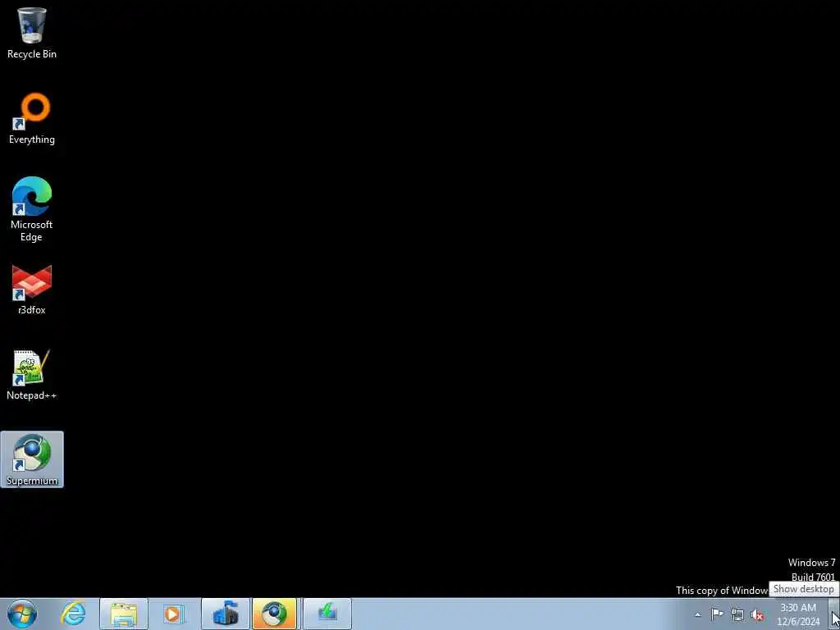840x630 pixels.
Task: Open muted volume speaker tray icon
Action: (x=757, y=614)
